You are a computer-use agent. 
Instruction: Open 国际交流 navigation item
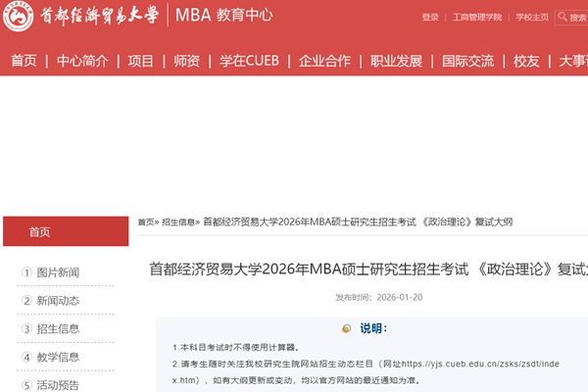[468, 61]
